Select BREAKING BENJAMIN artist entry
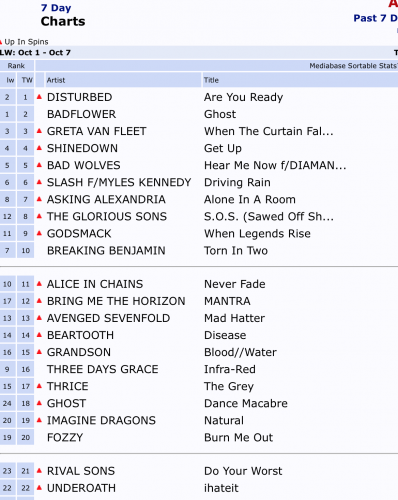Screen dimensions: 398x500 106,251
